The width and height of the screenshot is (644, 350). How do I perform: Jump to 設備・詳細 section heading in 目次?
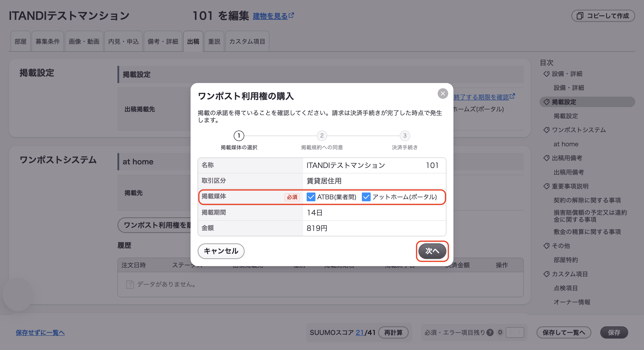[567, 74]
